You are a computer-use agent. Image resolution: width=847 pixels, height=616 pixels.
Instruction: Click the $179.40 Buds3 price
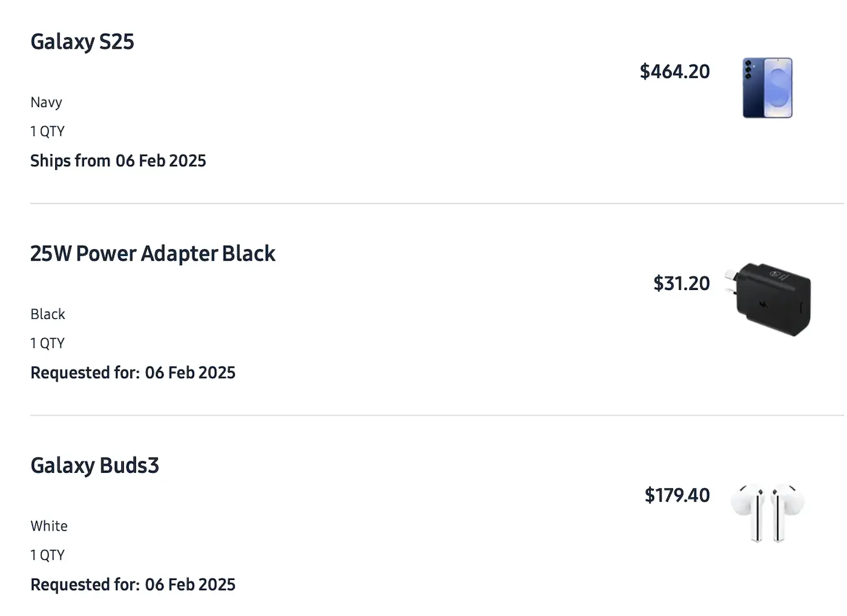pos(677,495)
